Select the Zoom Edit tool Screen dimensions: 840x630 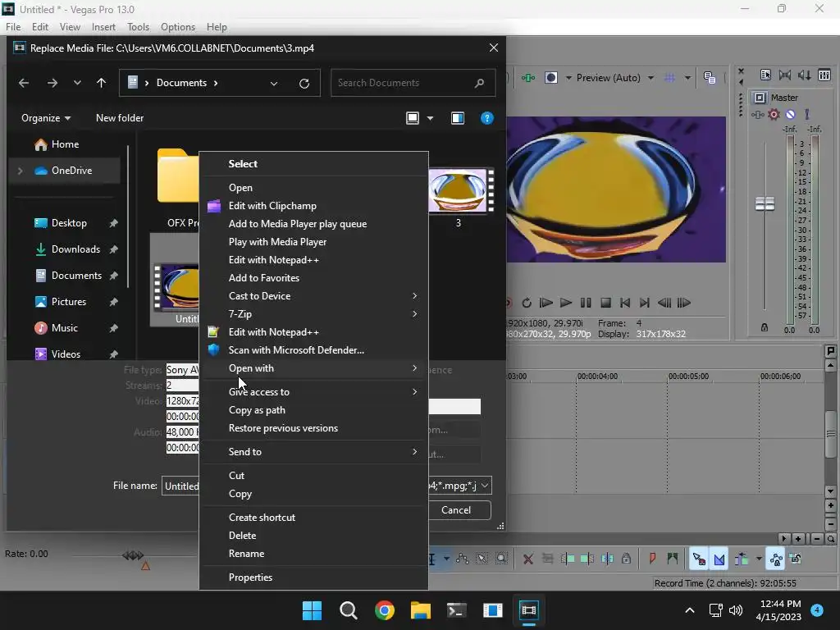(501, 559)
